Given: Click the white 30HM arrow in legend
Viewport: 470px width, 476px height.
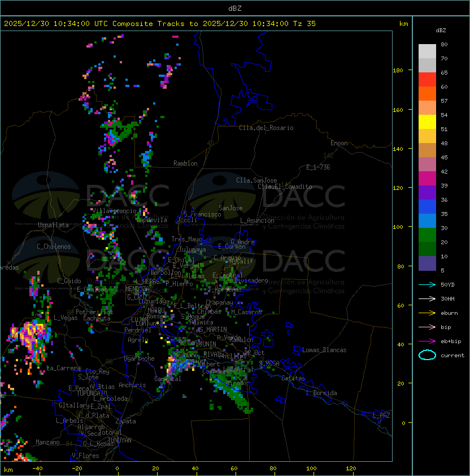Looking at the screenshot, I should pyautogui.click(x=427, y=298).
